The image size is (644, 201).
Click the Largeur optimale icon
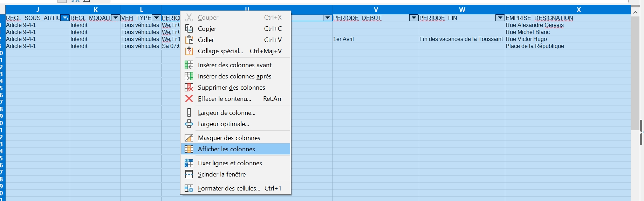click(189, 124)
